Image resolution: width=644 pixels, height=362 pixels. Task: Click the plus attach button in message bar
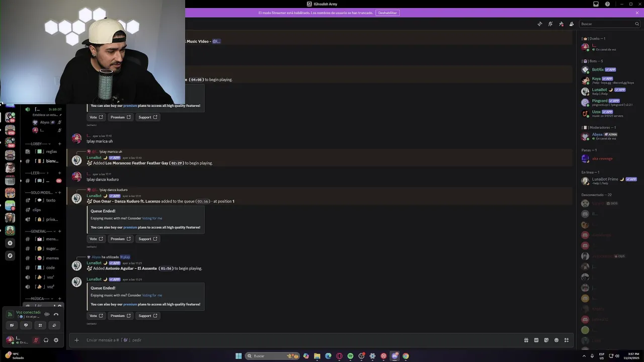76,340
